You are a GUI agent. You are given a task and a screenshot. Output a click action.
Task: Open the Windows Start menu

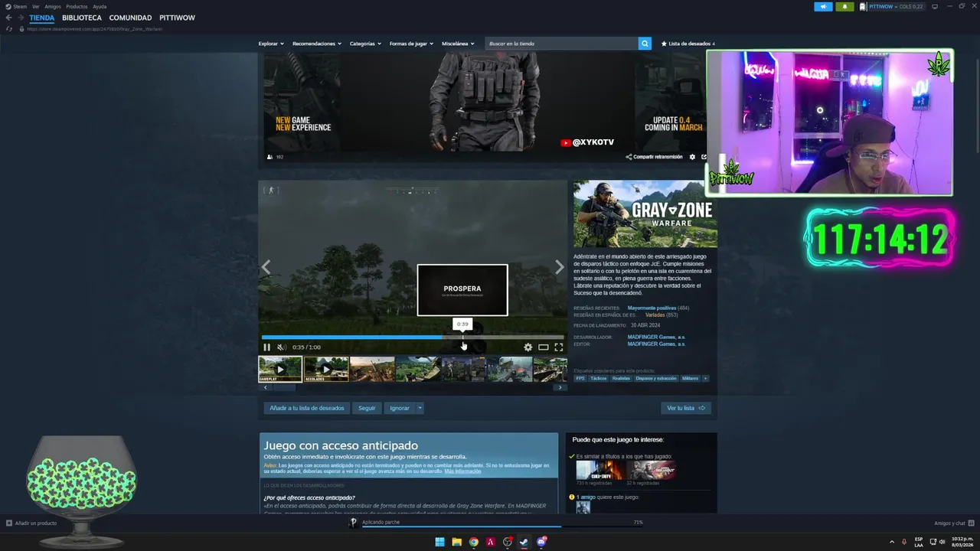439,542
